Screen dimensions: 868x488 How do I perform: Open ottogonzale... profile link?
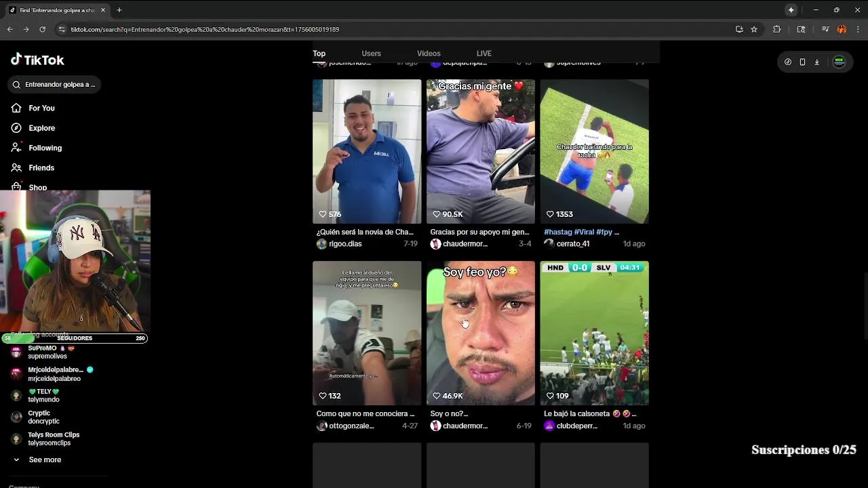click(x=351, y=426)
